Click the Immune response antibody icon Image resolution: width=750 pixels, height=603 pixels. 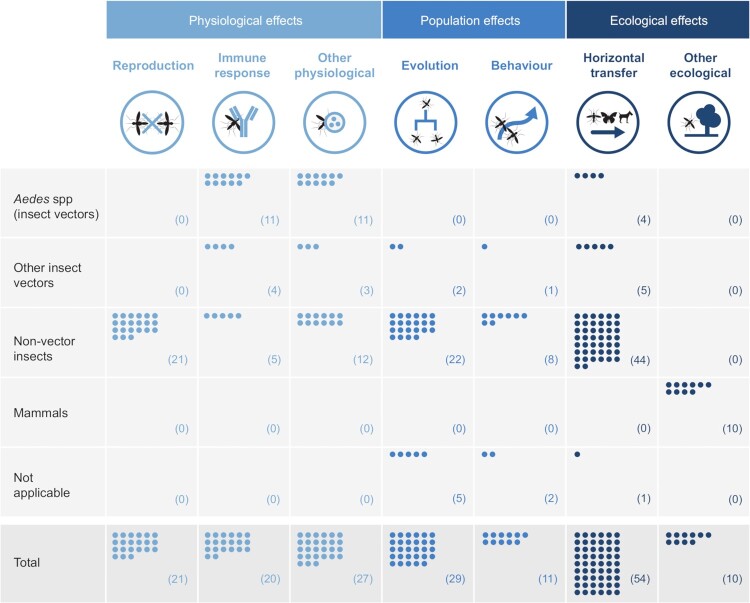tap(243, 122)
